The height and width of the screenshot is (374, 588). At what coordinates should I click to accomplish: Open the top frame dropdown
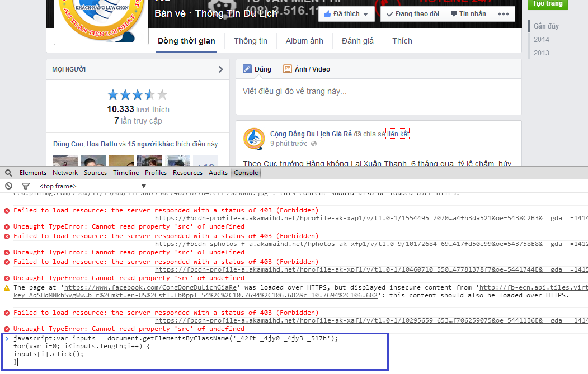(93, 186)
